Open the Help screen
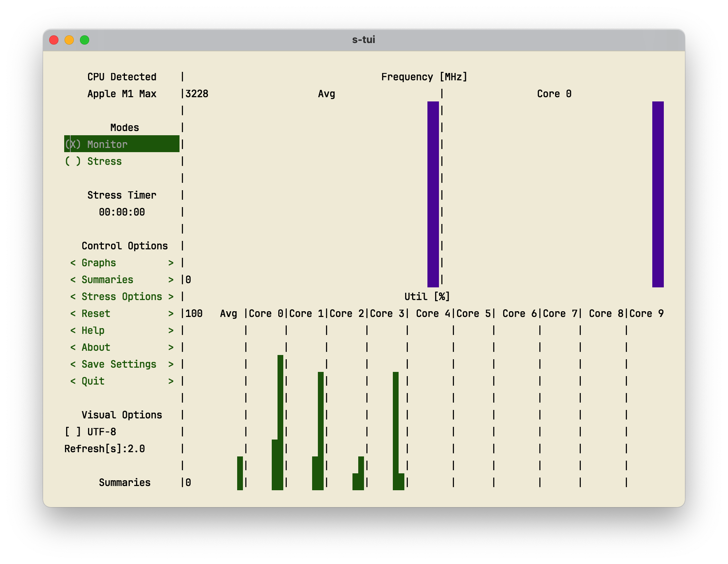Screen dimensions: 728x564 click(93, 330)
